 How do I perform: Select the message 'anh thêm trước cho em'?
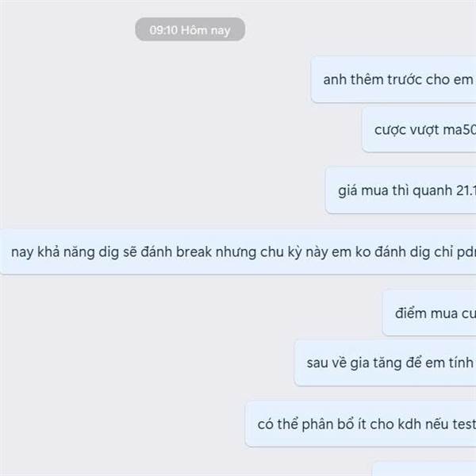click(x=393, y=79)
